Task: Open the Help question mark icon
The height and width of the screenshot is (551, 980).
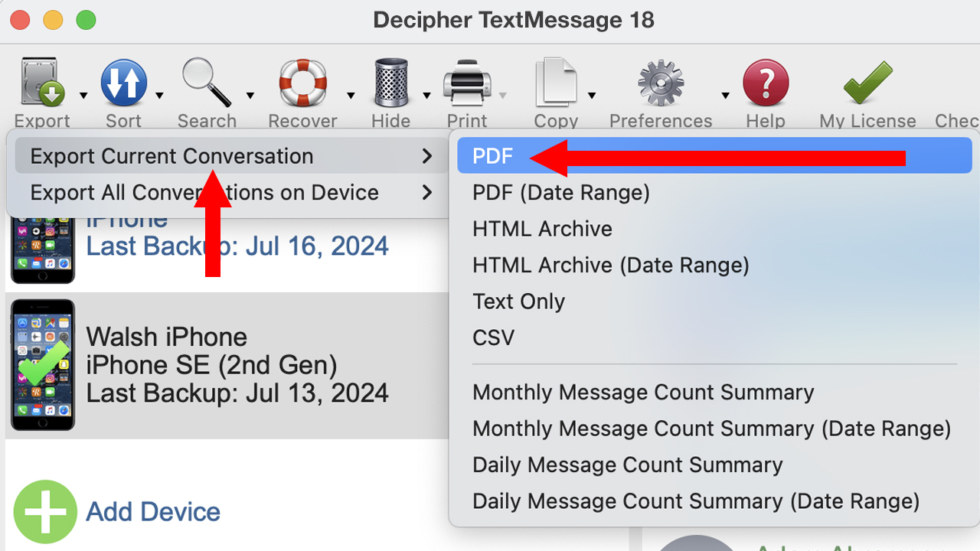Action: tap(766, 83)
